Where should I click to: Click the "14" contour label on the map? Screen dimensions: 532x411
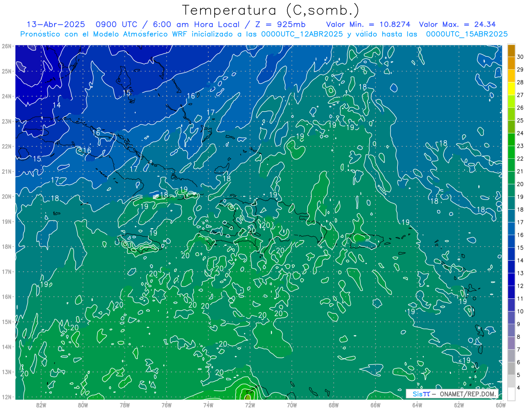[x=57, y=106]
